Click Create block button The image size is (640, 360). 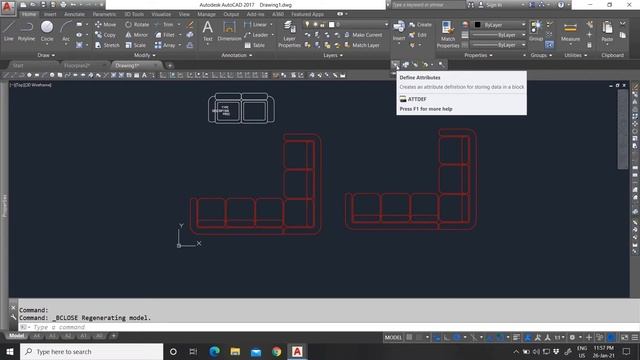tap(420, 25)
